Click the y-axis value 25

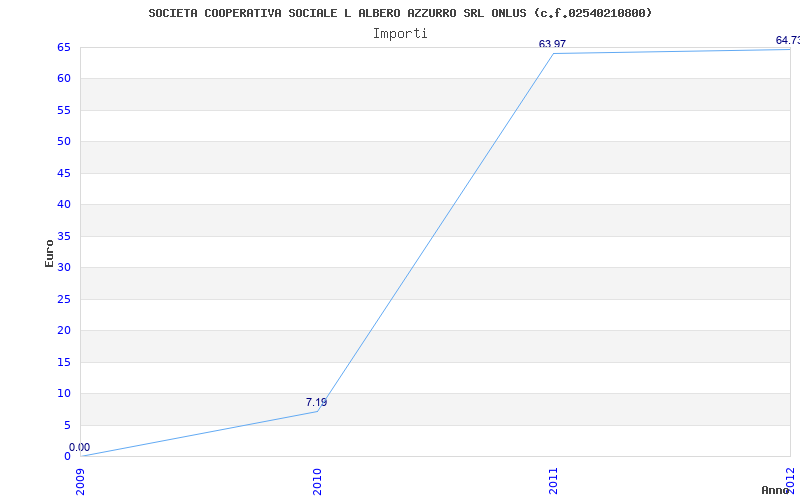[x=64, y=299]
